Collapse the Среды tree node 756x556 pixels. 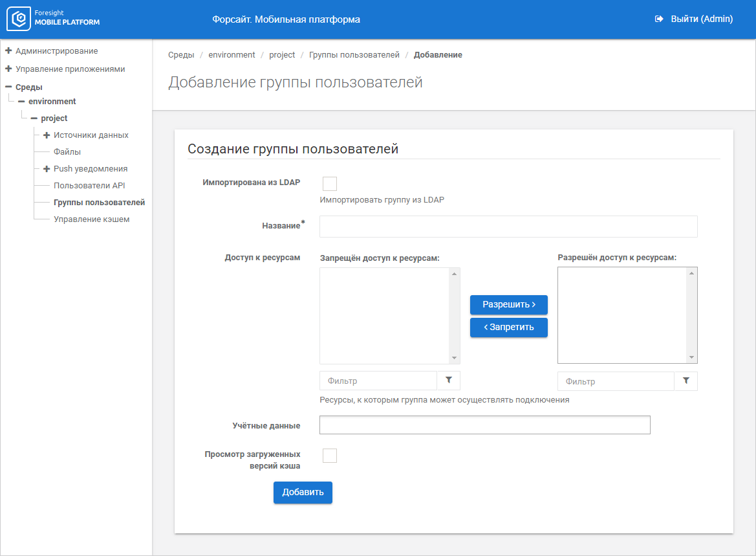tap(8, 87)
